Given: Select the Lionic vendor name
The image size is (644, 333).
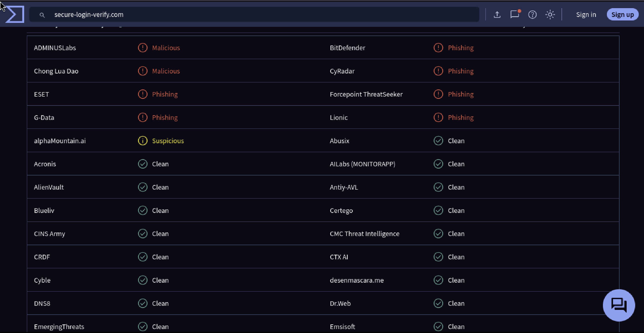Looking at the screenshot, I should point(339,118).
